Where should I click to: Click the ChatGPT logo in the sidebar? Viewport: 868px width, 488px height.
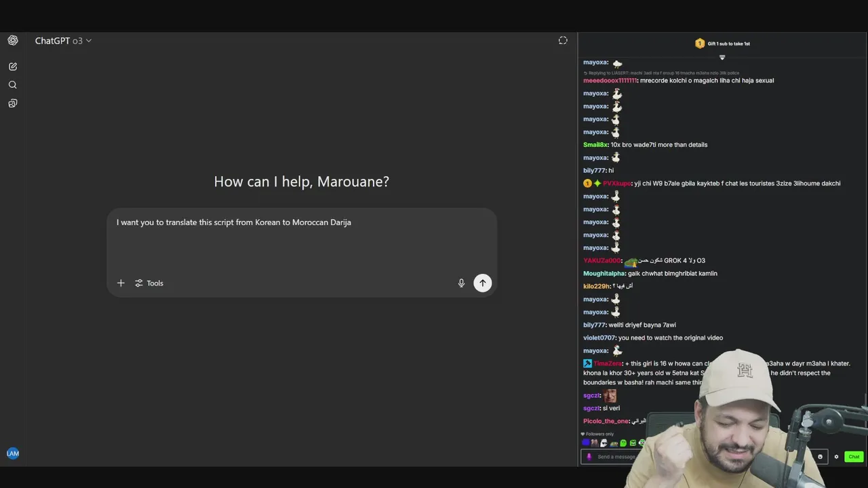click(x=13, y=41)
